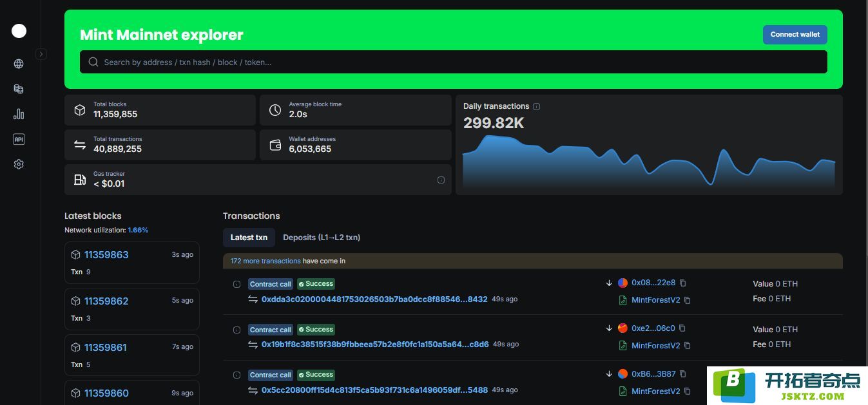Image resolution: width=868 pixels, height=405 pixels.
Task: Click the 299.82K daily transactions value
Action: (x=494, y=123)
